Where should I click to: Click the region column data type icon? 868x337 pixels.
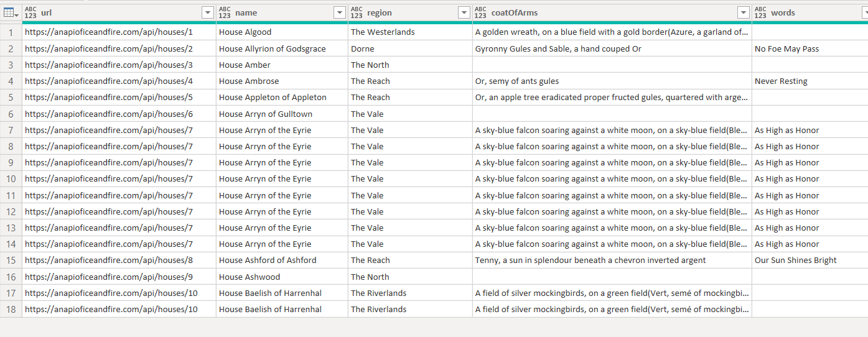357,12
